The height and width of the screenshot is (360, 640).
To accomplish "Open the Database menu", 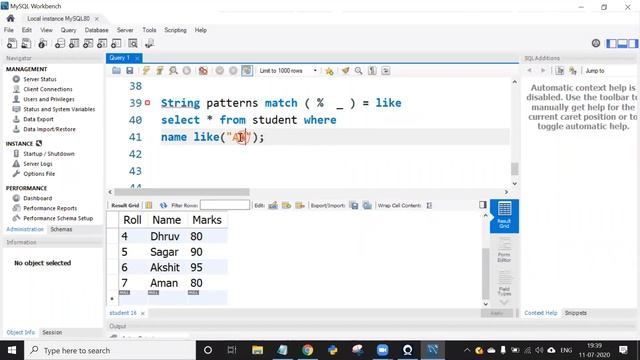I will [96, 30].
